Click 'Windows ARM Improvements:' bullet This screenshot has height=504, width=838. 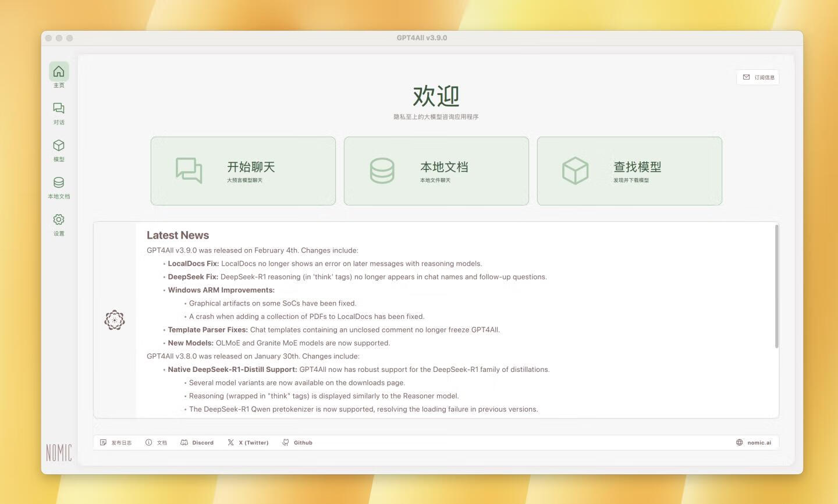[x=221, y=290]
